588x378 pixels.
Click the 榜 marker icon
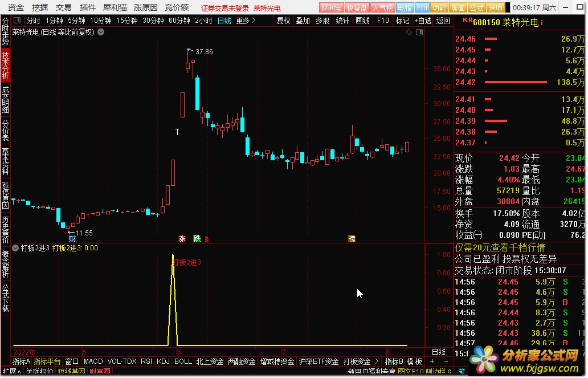pyautogui.click(x=352, y=238)
